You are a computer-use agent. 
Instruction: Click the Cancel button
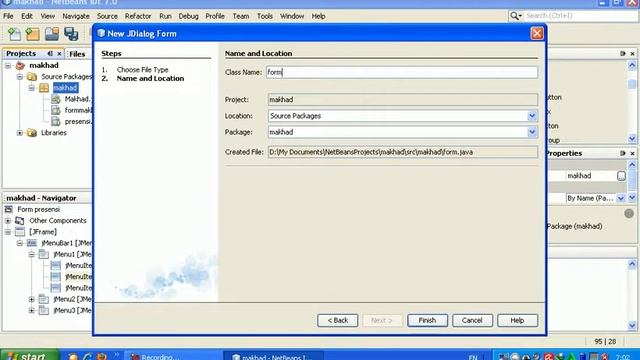pos(472,320)
